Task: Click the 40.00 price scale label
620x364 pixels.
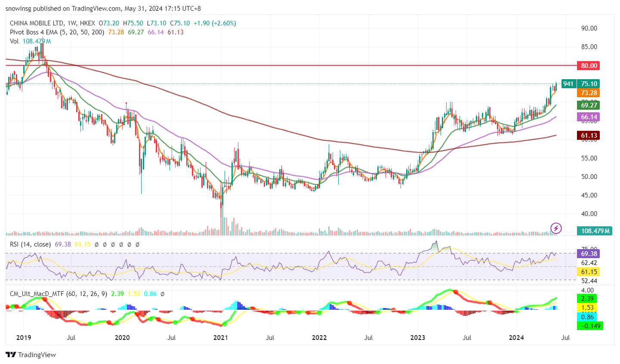Action: 589,214
